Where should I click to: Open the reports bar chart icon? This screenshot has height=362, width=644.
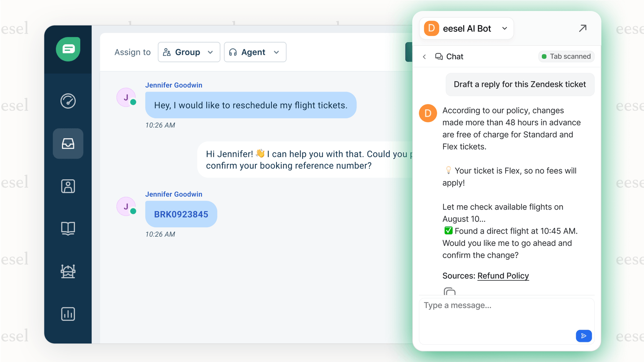68,314
